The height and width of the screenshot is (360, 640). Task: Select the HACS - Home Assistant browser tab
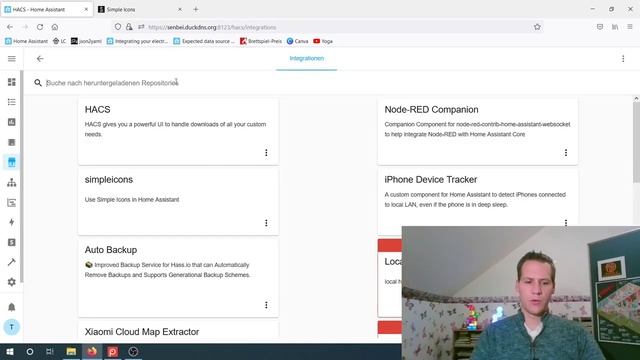47,9
